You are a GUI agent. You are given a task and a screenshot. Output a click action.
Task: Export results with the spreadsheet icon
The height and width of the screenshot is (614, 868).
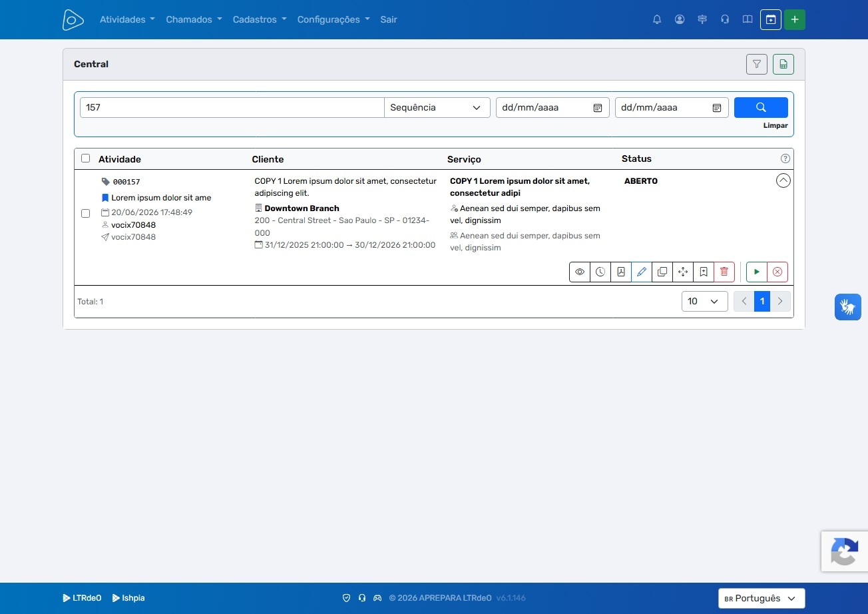[783, 64]
